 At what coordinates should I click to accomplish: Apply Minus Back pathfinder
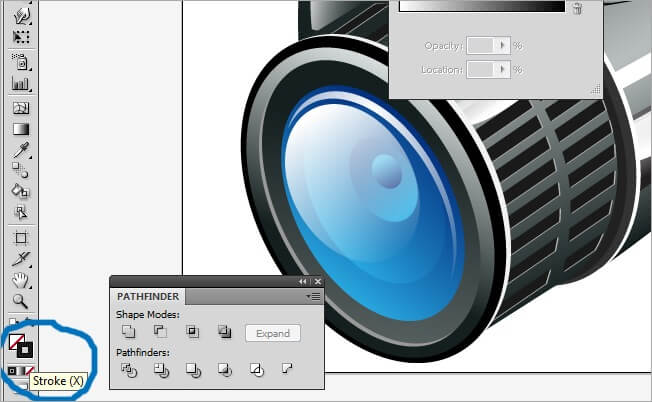(288, 370)
